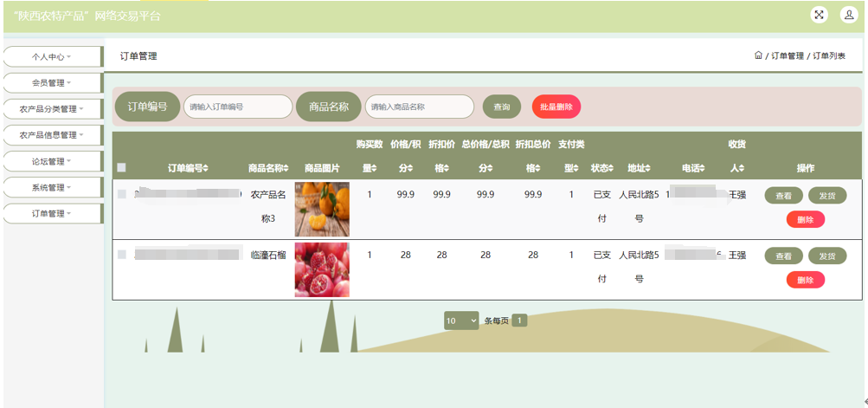Expand the 论坛管理 sidebar menu
Screen dimensions: 868x408
[53, 161]
